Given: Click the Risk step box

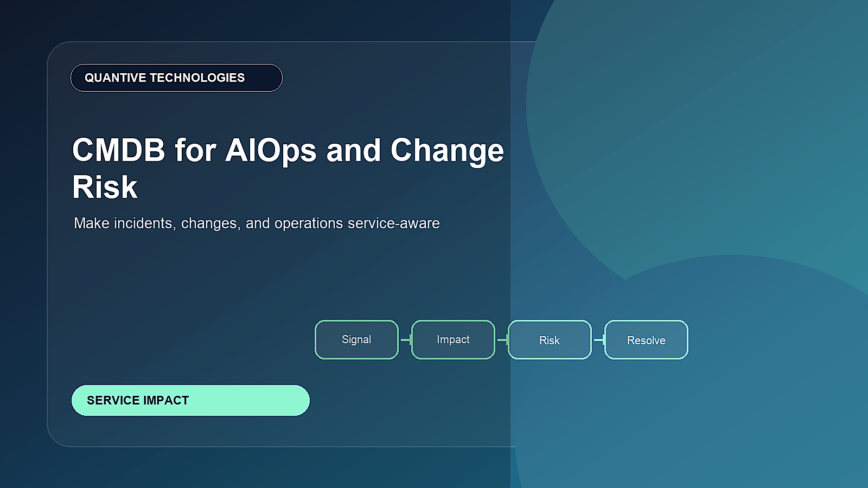Looking at the screenshot, I should click(550, 339).
